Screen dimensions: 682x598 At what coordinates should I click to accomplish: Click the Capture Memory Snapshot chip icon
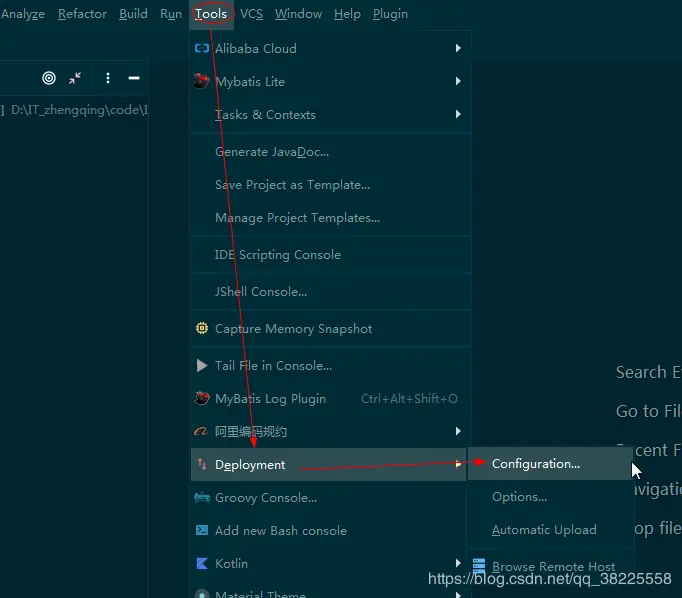(202, 328)
